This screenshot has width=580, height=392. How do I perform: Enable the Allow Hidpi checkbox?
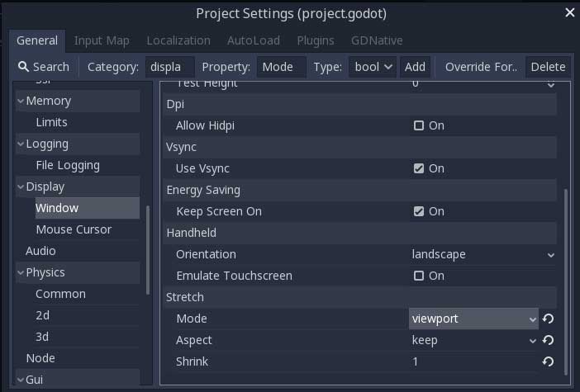coord(419,125)
